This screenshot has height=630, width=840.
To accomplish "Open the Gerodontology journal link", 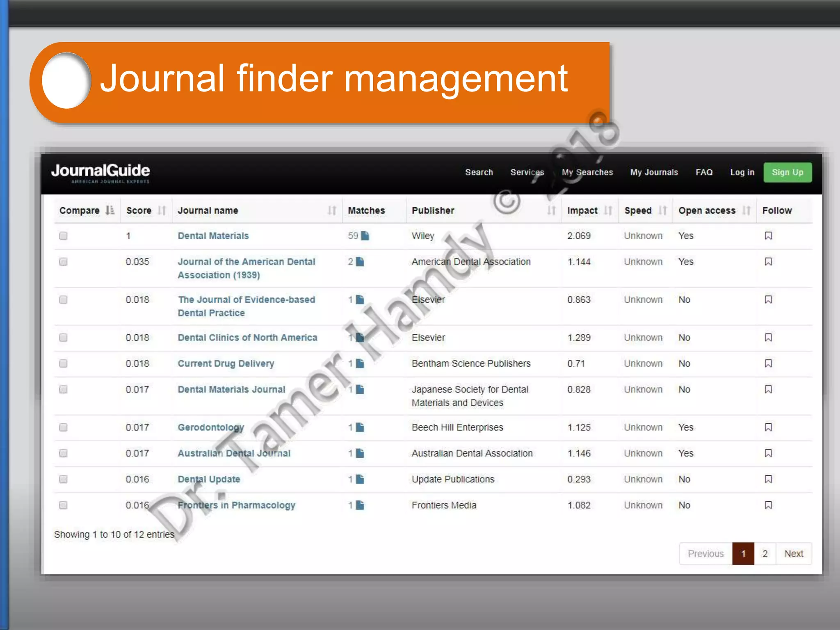I will pos(211,428).
